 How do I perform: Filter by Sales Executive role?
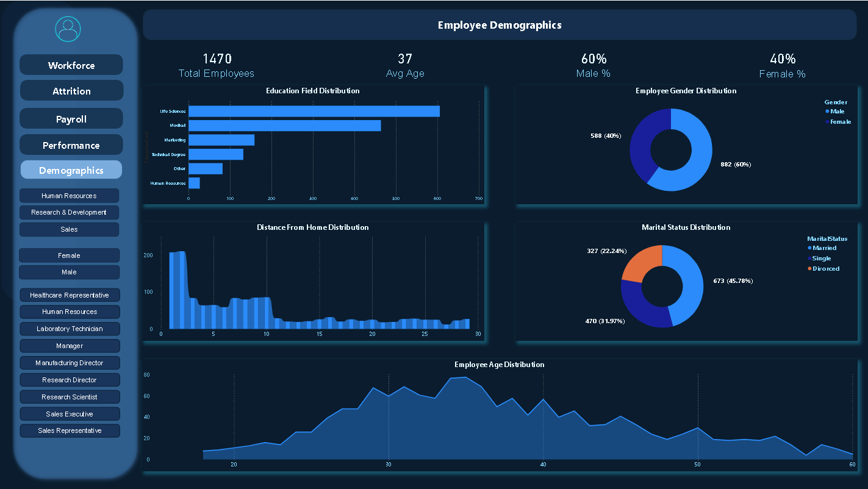pos(70,414)
